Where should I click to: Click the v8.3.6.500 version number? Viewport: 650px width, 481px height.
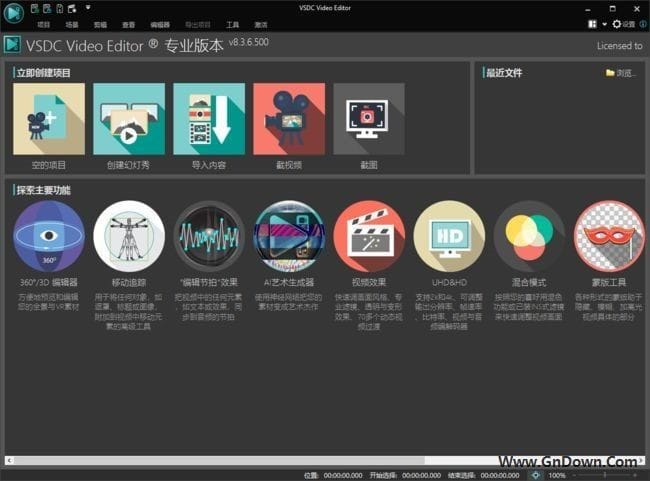(x=249, y=42)
